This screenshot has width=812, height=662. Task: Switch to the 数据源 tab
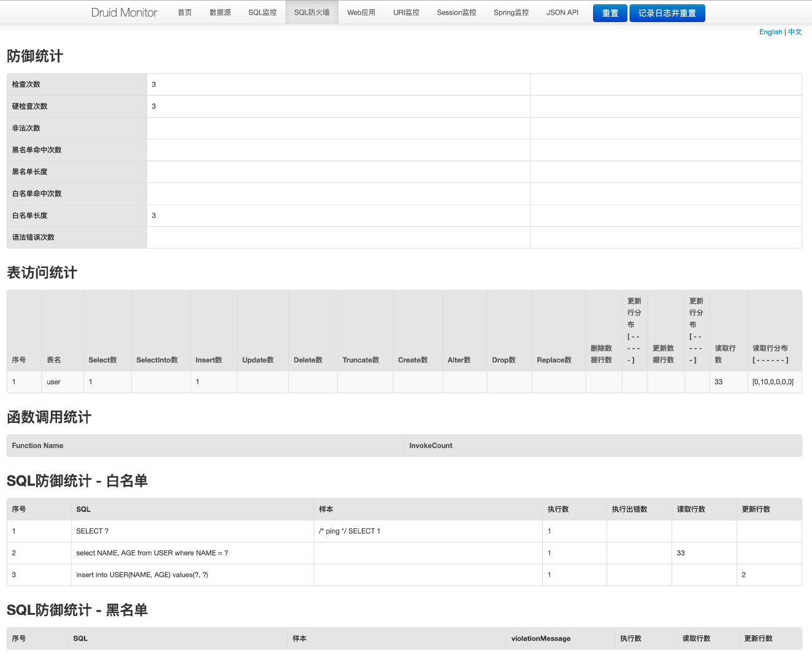(220, 12)
